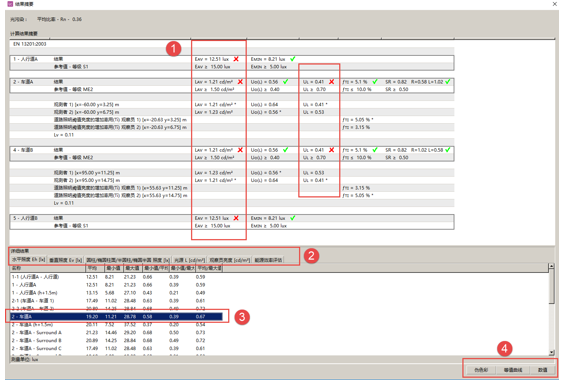Click the 伪色彩 false color button

(x=481, y=370)
